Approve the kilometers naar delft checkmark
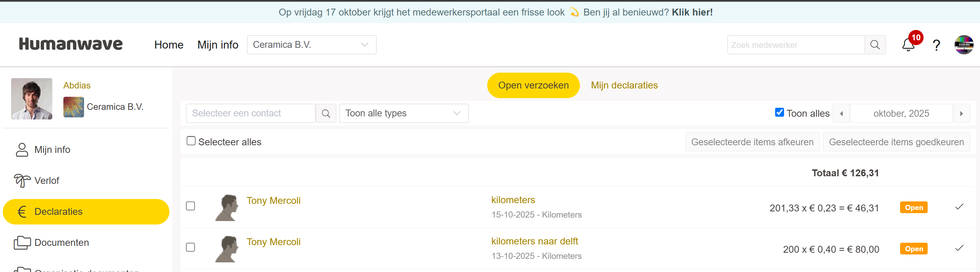Screen dimensions: 980x272 coord(959,248)
